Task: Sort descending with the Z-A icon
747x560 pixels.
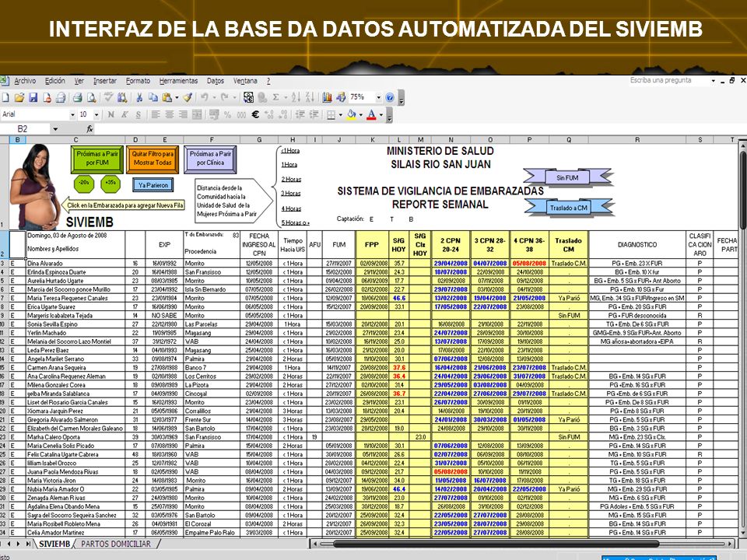Action: [x=310, y=98]
